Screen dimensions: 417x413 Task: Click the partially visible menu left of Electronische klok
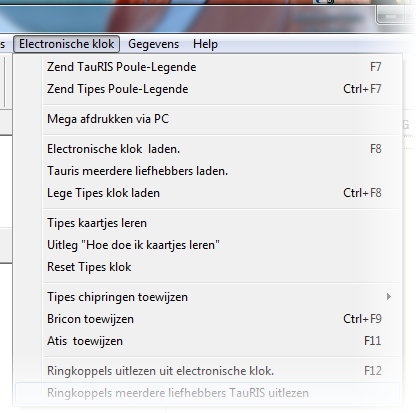3,44
